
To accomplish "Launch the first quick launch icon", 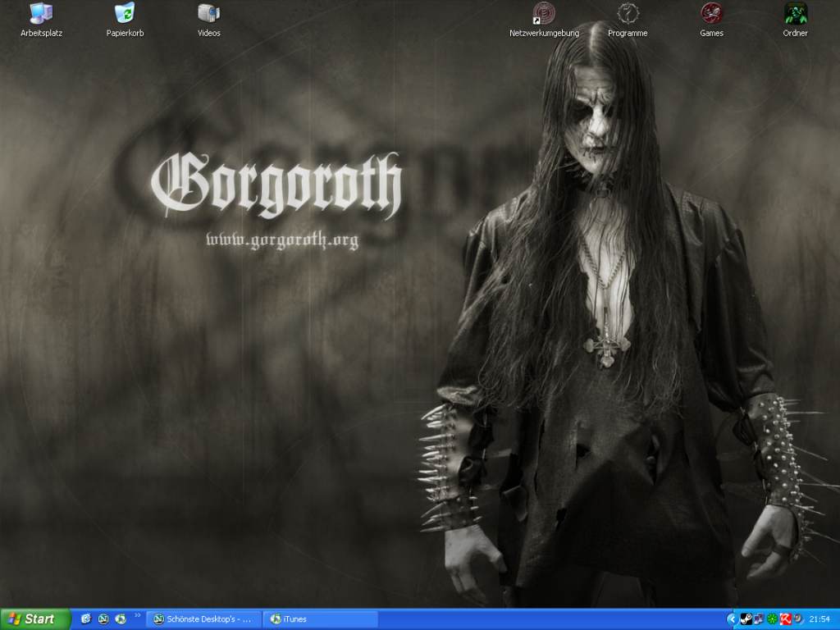I will (86, 619).
